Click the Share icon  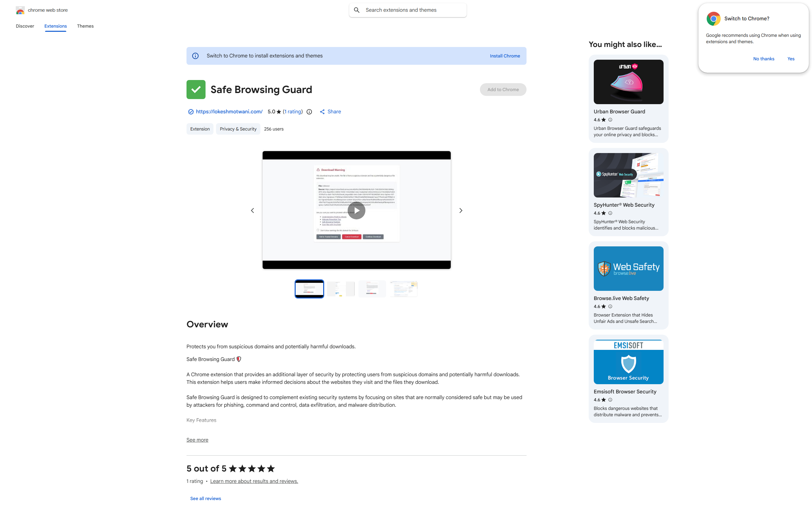[322, 111]
